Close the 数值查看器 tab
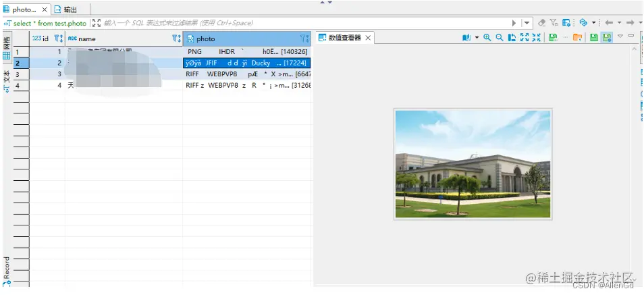 (x=368, y=38)
